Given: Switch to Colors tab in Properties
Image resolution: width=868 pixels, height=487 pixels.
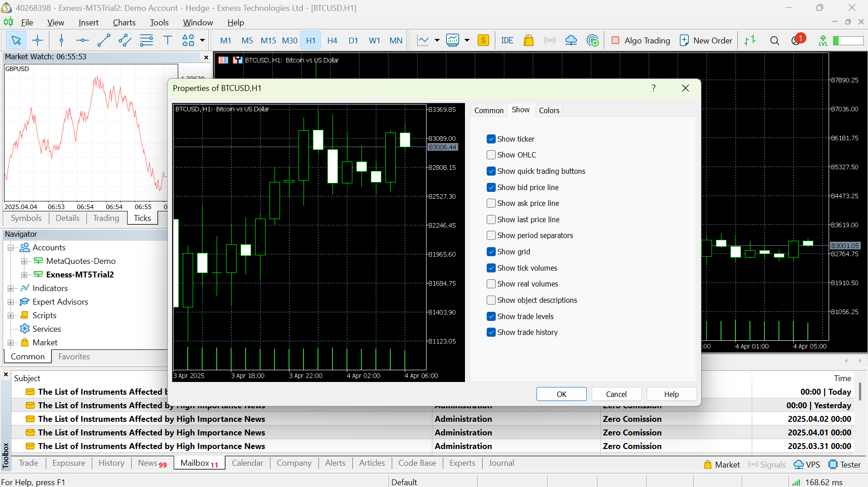Looking at the screenshot, I should [x=549, y=110].
